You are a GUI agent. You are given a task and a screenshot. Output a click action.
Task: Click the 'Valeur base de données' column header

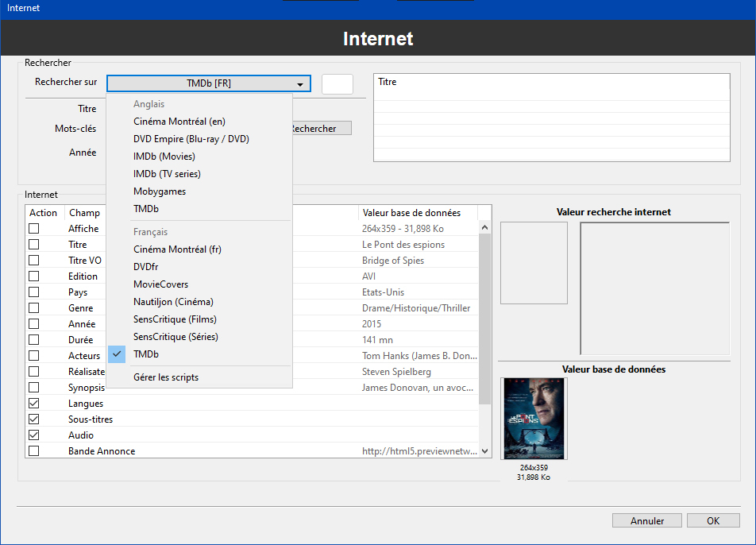(411, 213)
